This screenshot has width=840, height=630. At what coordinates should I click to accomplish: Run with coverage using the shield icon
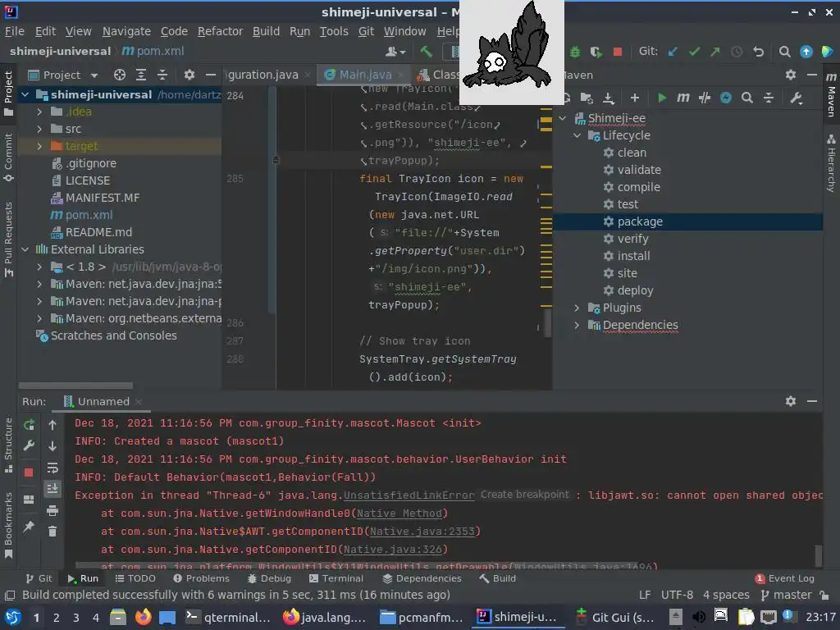point(596,52)
